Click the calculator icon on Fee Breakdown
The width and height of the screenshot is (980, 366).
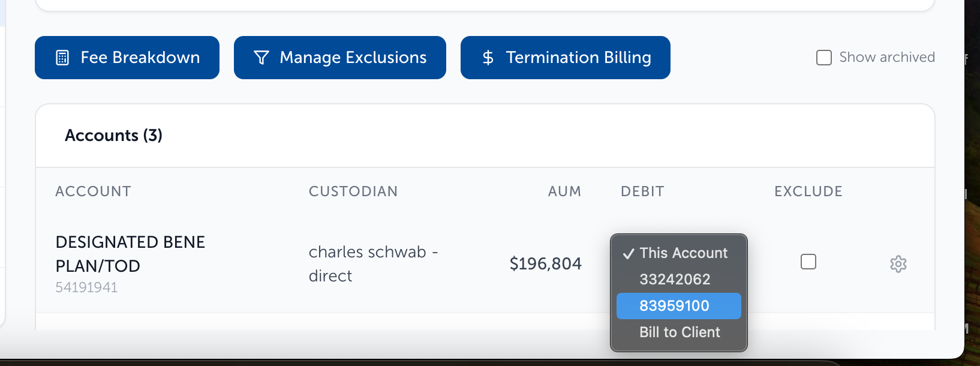tap(62, 58)
